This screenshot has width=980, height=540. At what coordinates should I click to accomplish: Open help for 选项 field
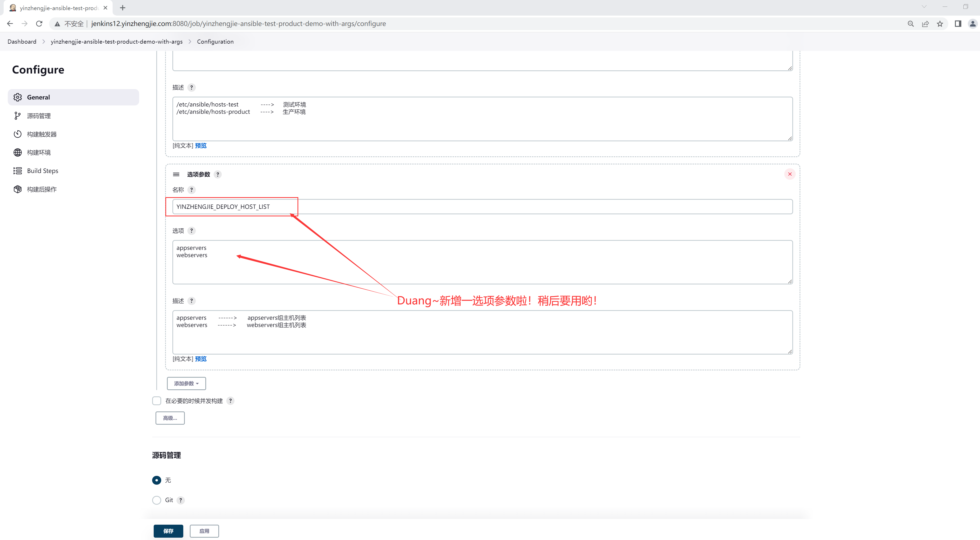(191, 231)
